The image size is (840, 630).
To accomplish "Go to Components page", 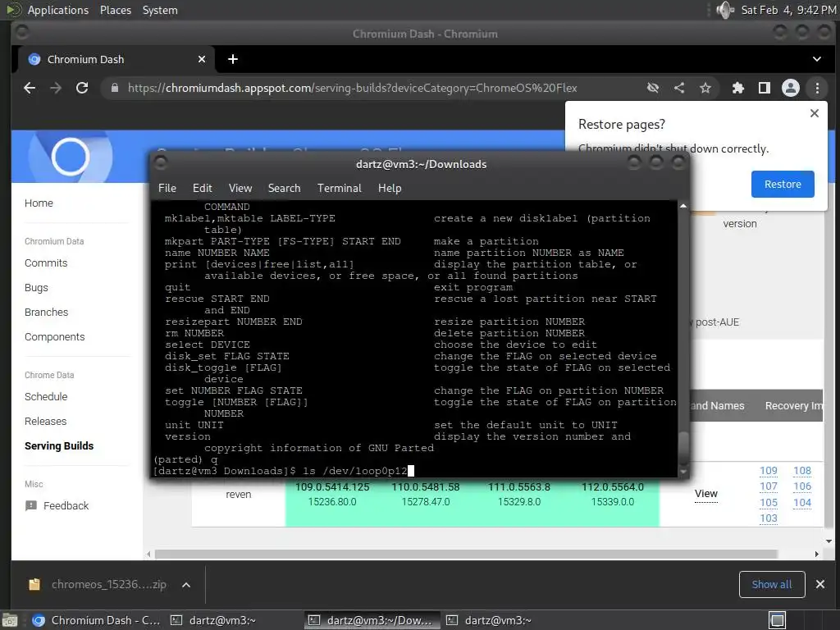I will click(x=55, y=337).
